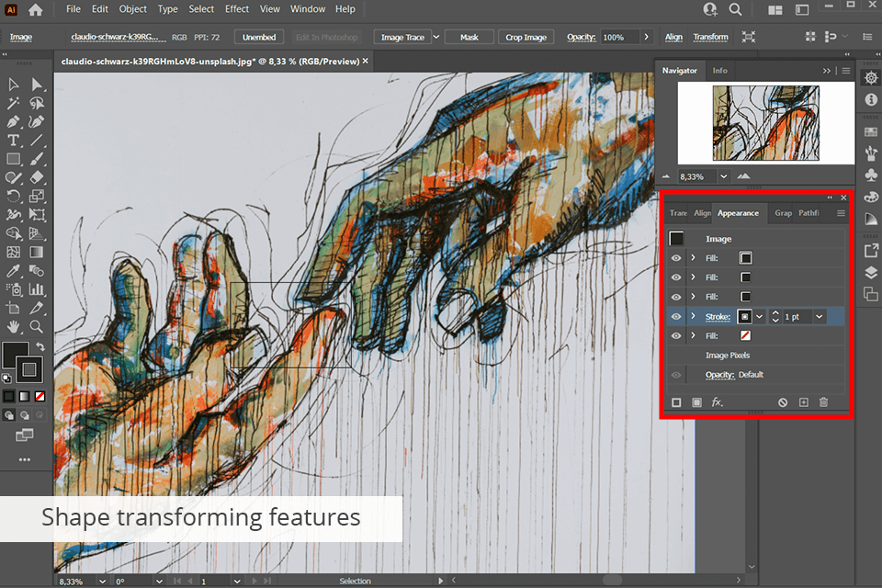The image size is (882, 588).
Task: Enable Draw Normal mode icon
Action: [9, 415]
